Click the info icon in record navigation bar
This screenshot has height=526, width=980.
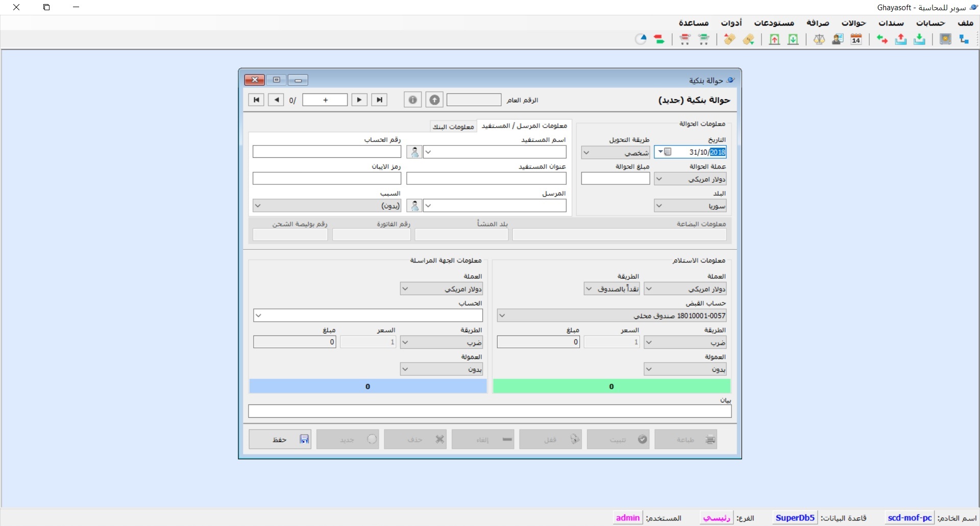pyautogui.click(x=412, y=100)
